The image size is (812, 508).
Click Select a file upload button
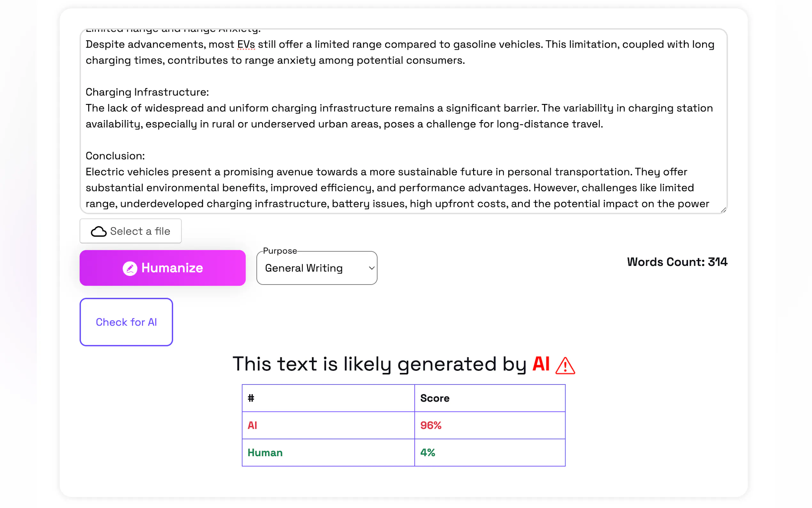[x=130, y=231]
